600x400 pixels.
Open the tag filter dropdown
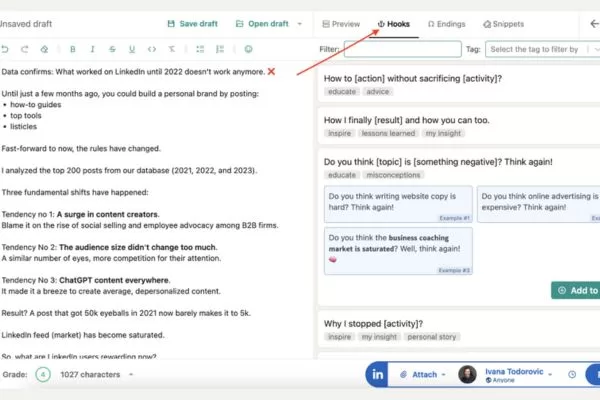[543, 49]
